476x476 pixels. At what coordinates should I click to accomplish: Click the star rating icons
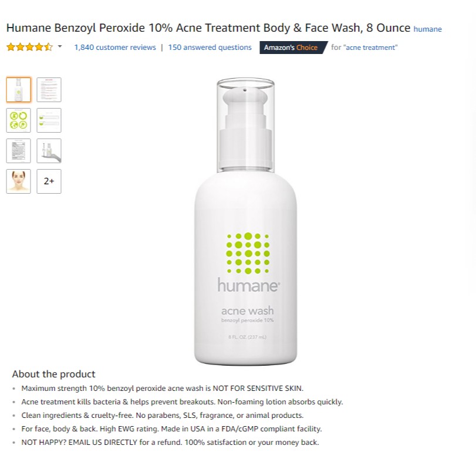[30, 47]
